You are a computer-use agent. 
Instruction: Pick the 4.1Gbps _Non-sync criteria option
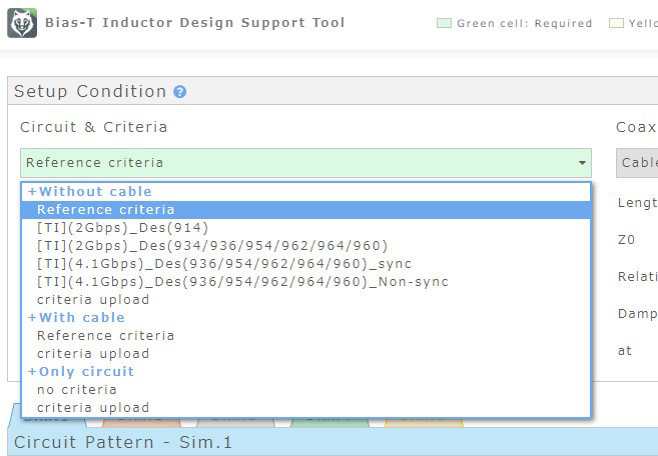point(242,282)
